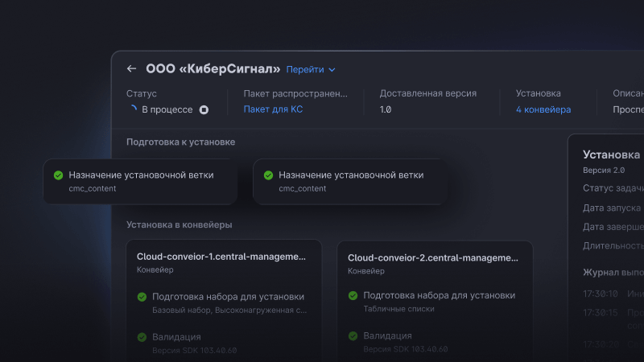Click the Валидация step text in Cloud-conveior-2

pyautogui.click(x=388, y=335)
